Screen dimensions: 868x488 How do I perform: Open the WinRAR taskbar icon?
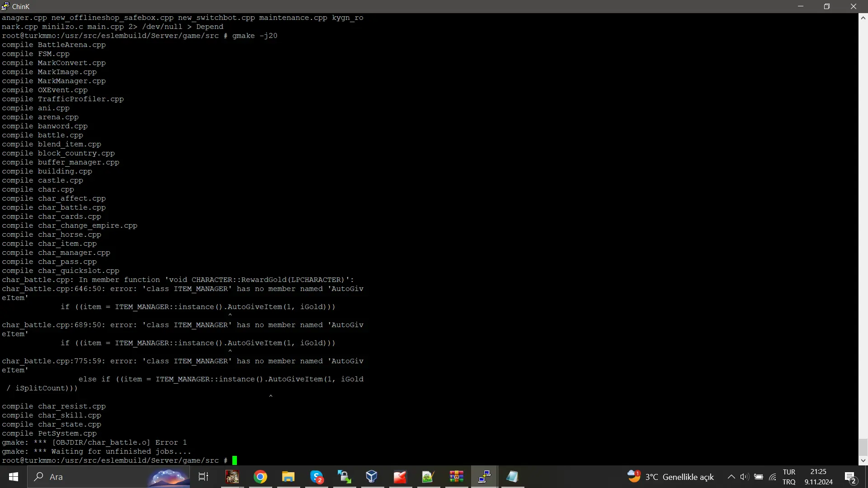(x=457, y=477)
